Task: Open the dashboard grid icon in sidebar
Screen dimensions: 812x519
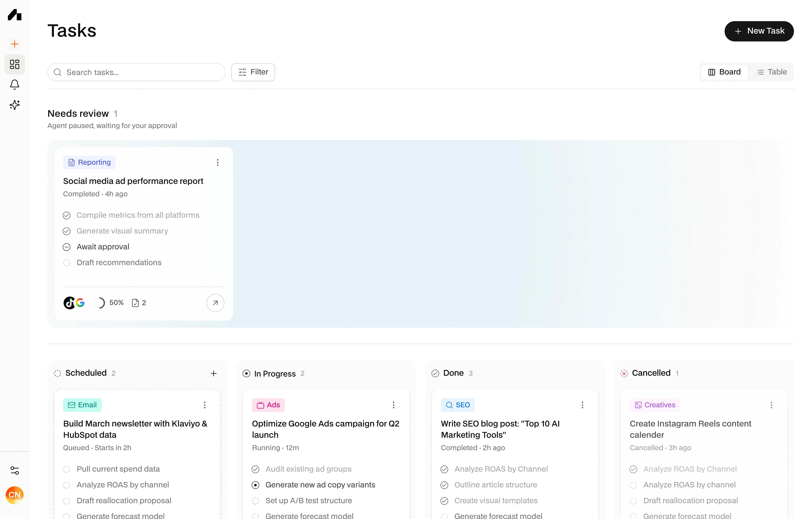Action: click(14, 64)
